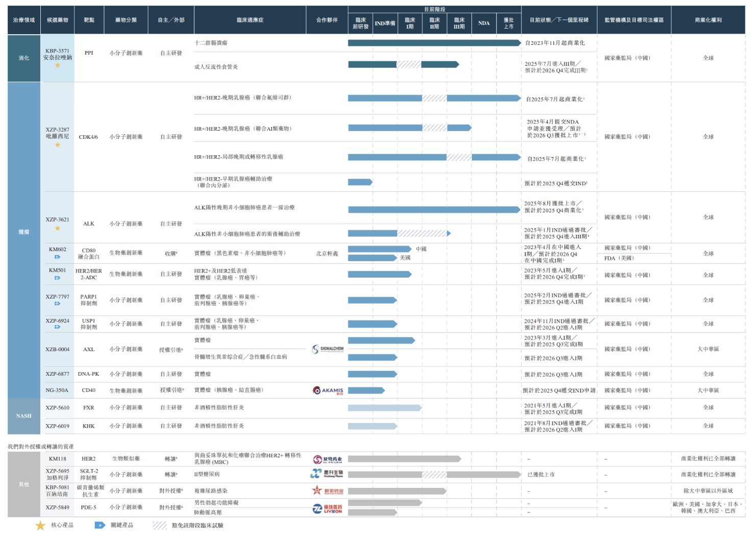The height and width of the screenshot is (539, 756).
Task: Click the 獲批上市 stage header
Action: [x=509, y=23]
